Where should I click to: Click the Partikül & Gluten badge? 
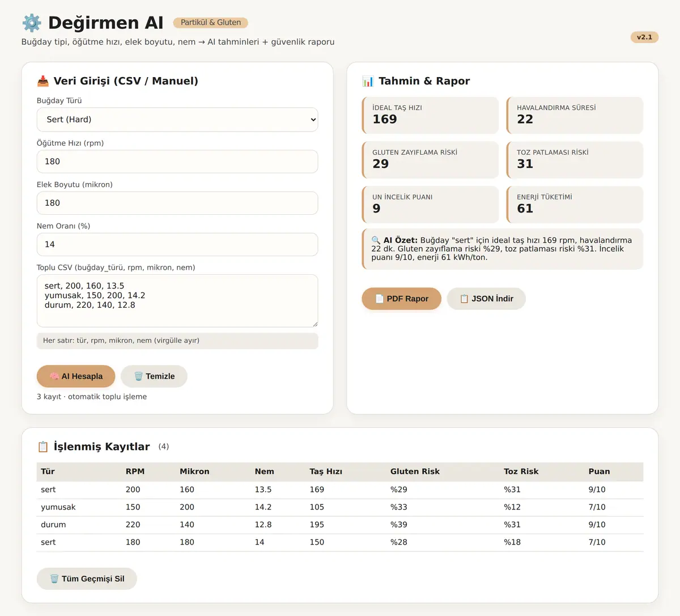tap(211, 23)
